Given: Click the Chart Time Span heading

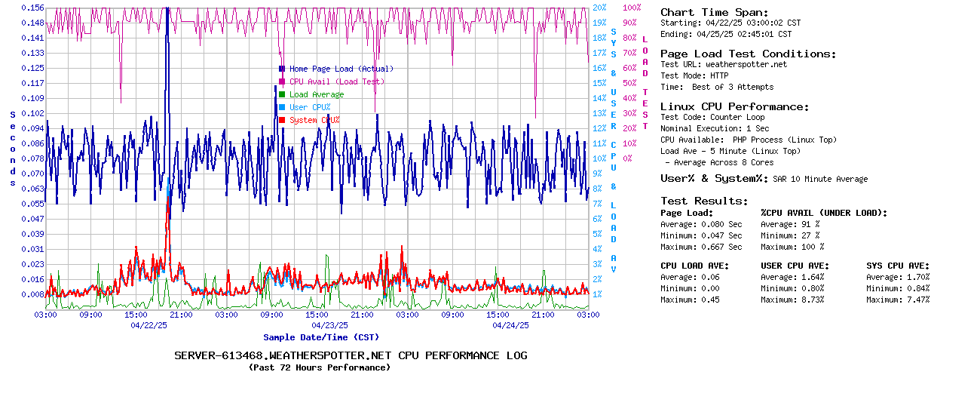Looking at the screenshot, I should (x=714, y=12).
